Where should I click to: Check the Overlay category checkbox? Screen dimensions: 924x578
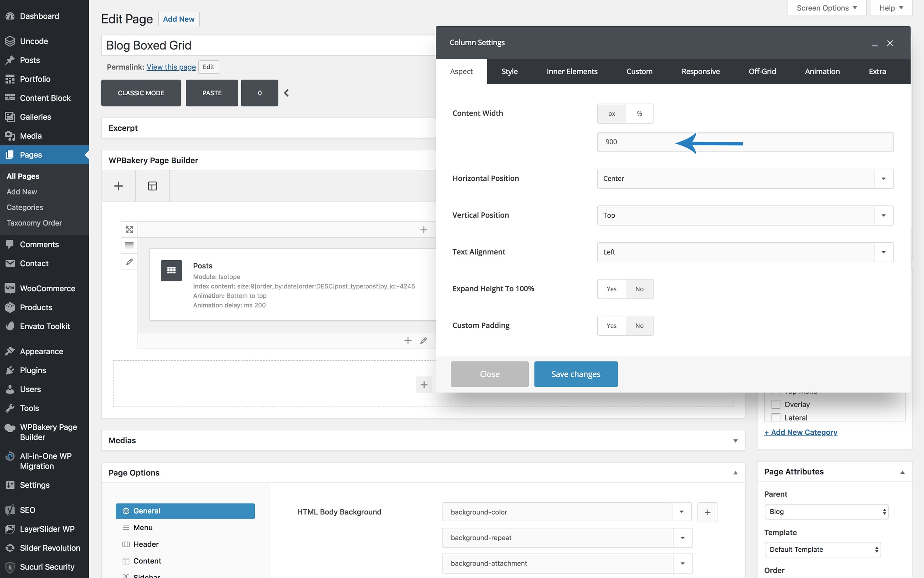tap(776, 404)
